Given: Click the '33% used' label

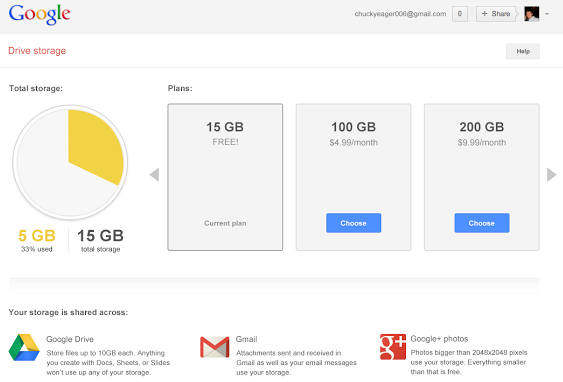Looking at the screenshot, I should coord(37,249).
